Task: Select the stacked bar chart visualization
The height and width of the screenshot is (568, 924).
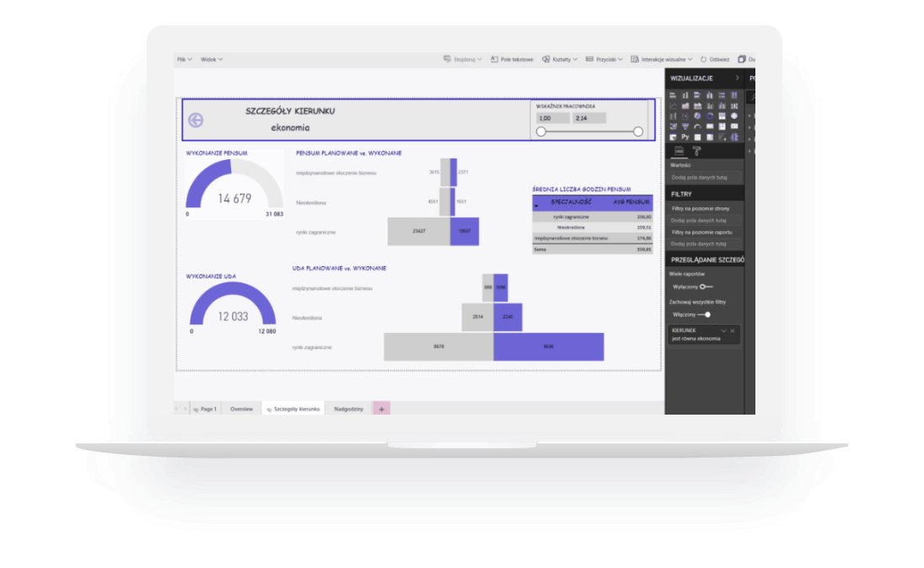Action: click(673, 95)
